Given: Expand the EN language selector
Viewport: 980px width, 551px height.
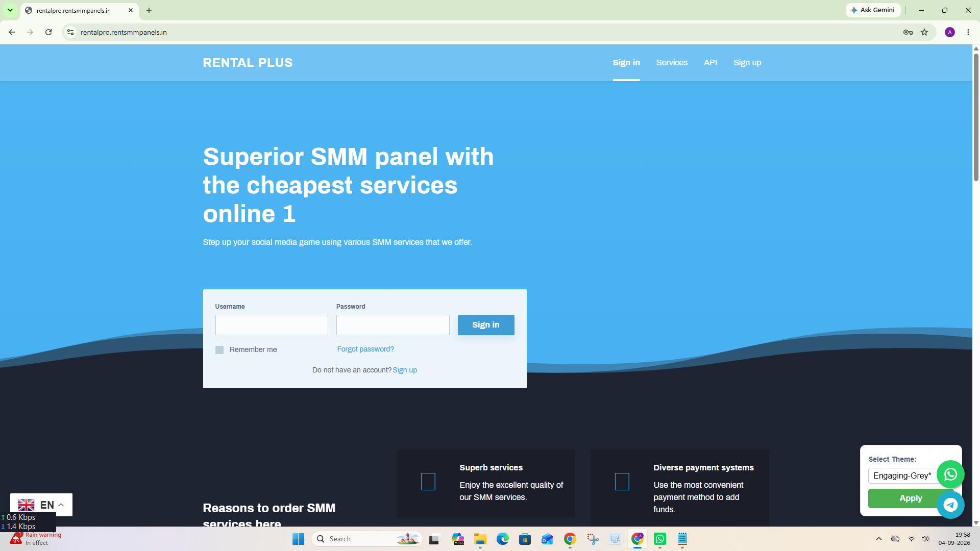Looking at the screenshot, I should (x=41, y=505).
